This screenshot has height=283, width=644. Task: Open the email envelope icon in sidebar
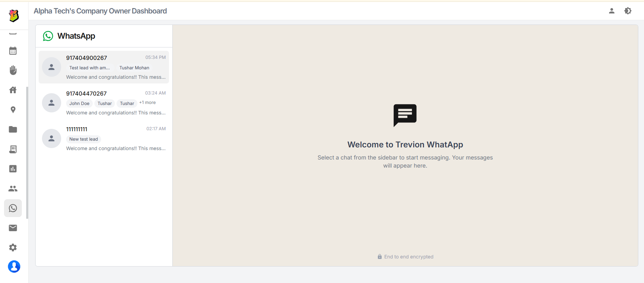coord(13,228)
